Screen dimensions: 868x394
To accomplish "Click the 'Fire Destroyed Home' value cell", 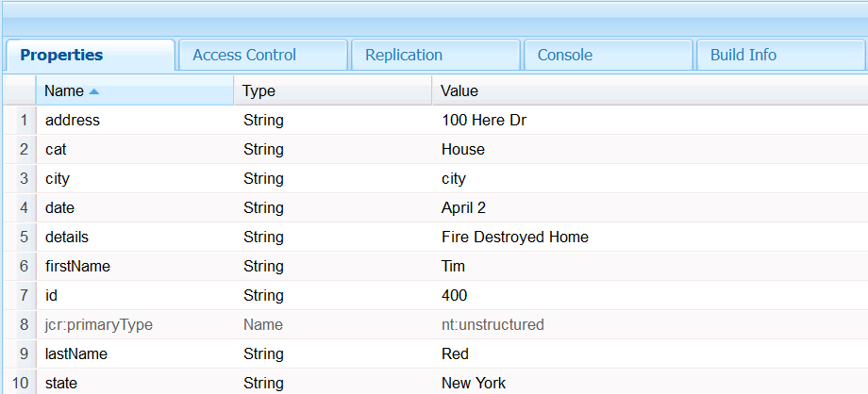I will [x=514, y=238].
